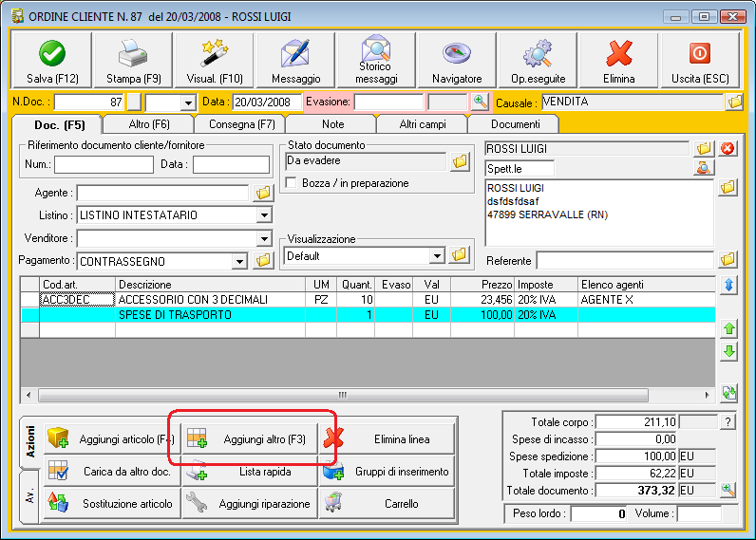Open the Messaggio envelope button
756x540 pixels.
(295, 61)
